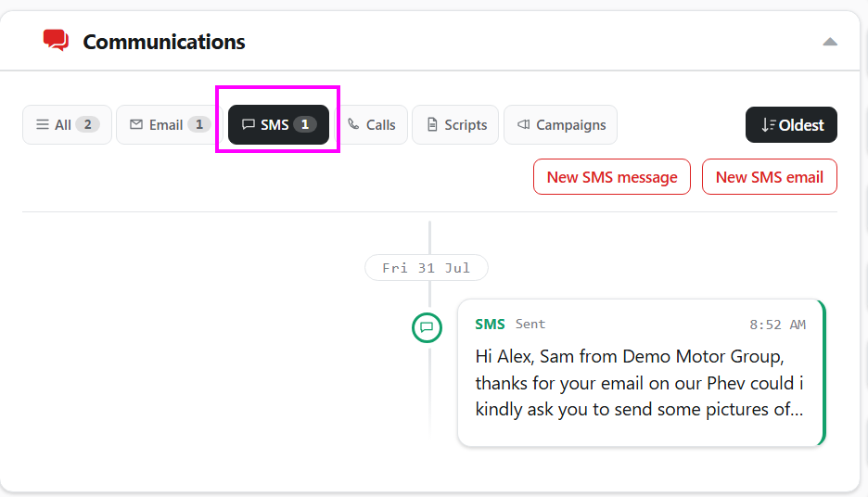The width and height of the screenshot is (868, 497).
Task: Click the sort icon beside Oldest
Action: click(x=768, y=125)
